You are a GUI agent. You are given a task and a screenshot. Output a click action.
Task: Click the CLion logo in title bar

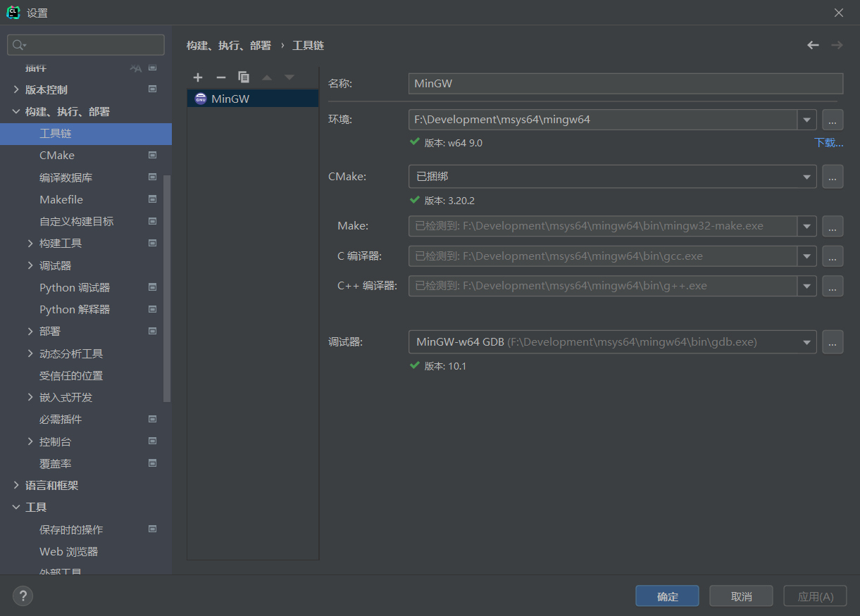[x=13, y=13]
